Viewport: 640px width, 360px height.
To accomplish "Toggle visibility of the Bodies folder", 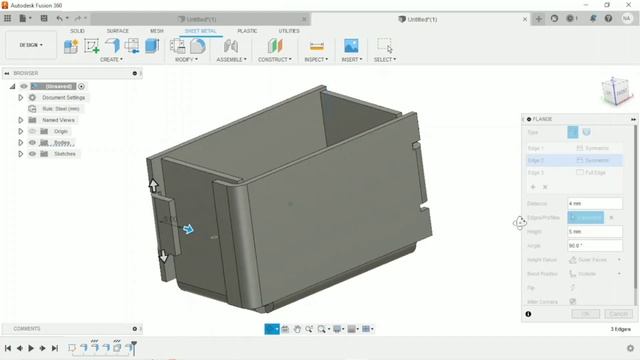I will coord(32,142).
